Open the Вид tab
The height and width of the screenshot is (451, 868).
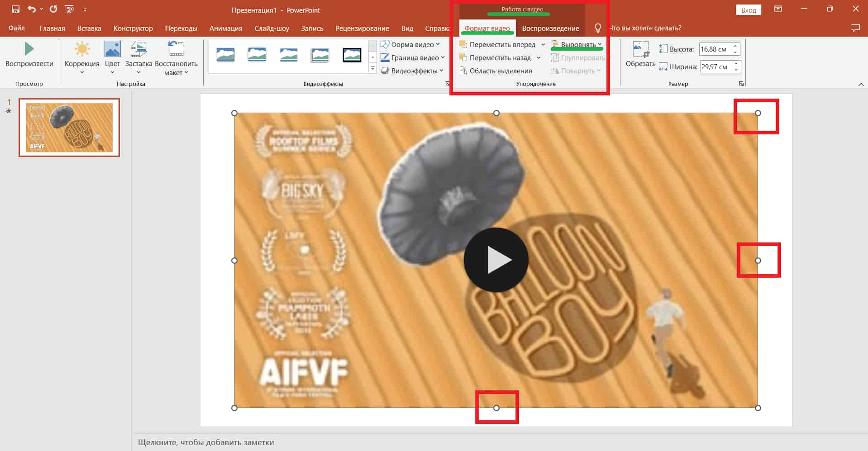point(407,28)
